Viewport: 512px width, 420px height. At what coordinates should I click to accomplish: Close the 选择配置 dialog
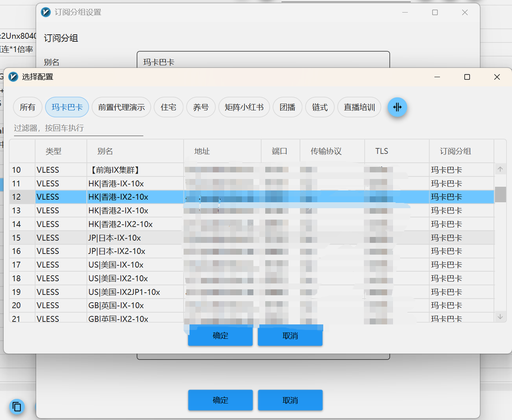coord(497,77)
